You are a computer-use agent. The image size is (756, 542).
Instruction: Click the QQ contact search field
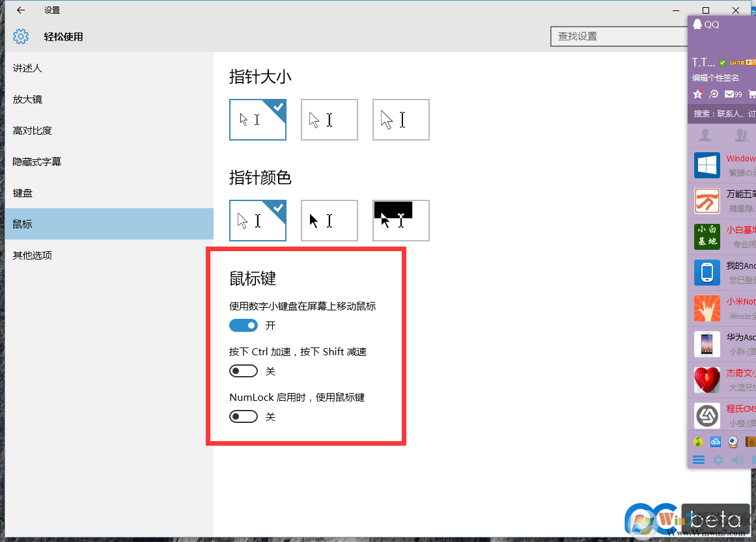721,114
